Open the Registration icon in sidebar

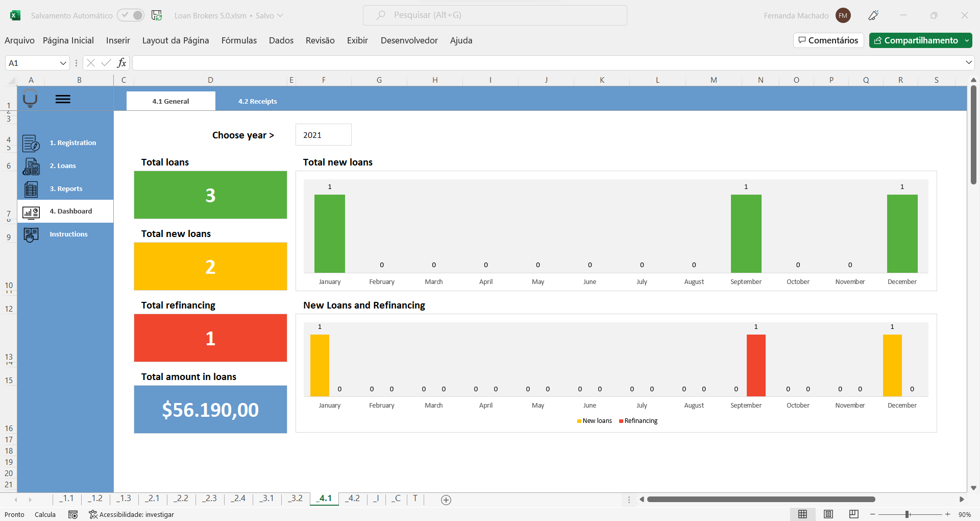[31, 143]
